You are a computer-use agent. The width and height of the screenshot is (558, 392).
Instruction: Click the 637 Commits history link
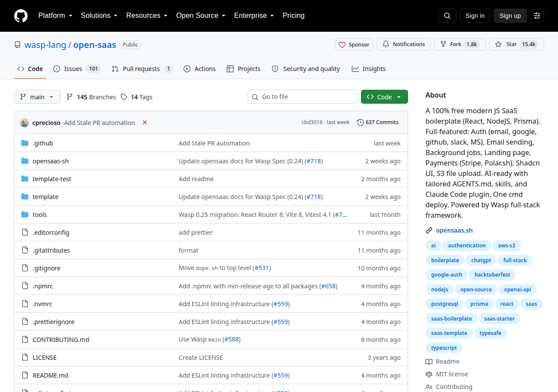pyautogui.click(x=378, y=122)
